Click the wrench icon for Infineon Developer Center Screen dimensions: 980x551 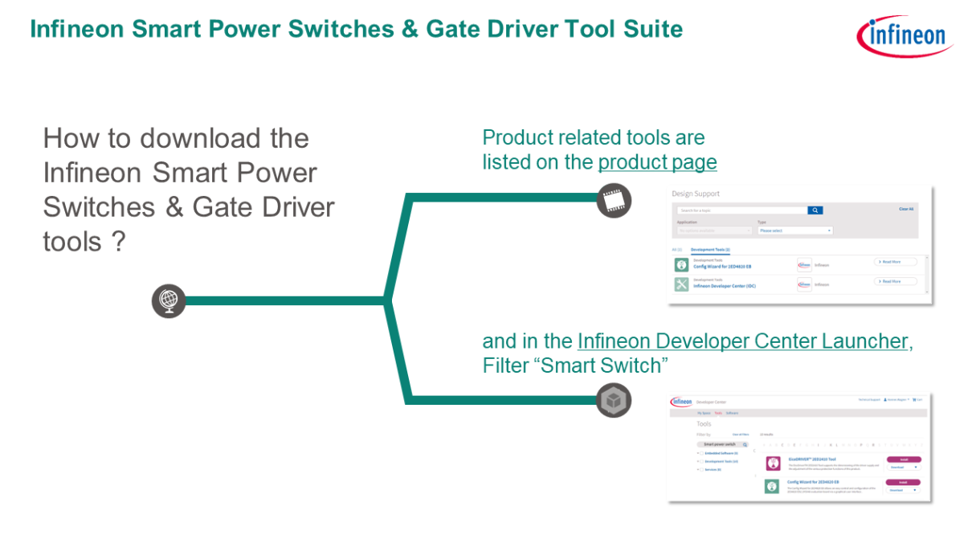click(x=681, y=284)
